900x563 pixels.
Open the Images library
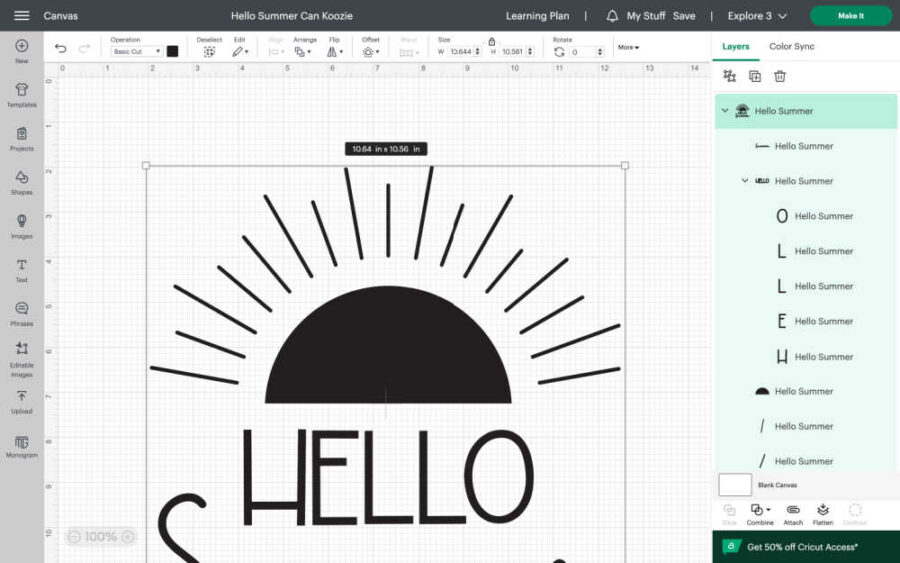[x=21, y=226]
